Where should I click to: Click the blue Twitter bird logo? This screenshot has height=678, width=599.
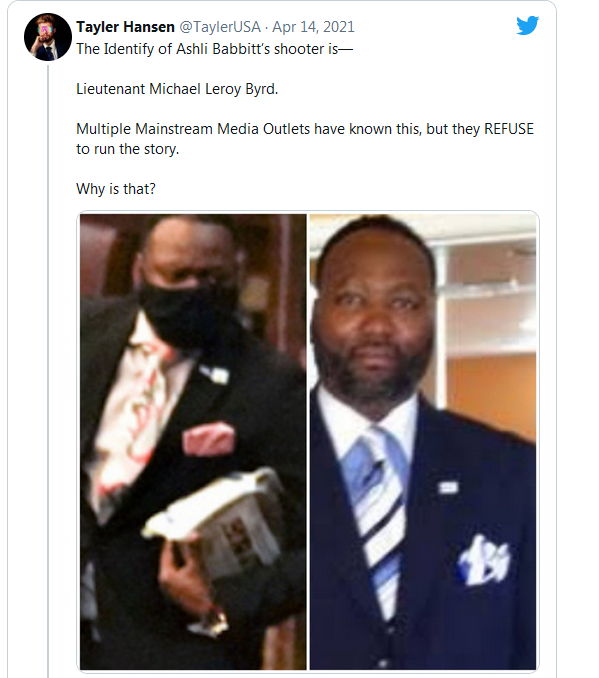click(x=528, y=26)
